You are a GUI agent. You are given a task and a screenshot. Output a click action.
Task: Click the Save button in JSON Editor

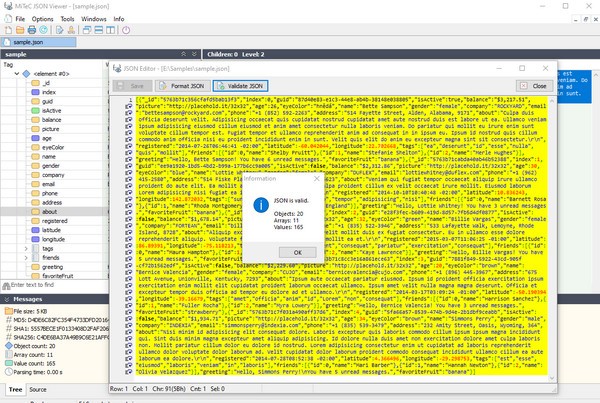click(132, 86)
